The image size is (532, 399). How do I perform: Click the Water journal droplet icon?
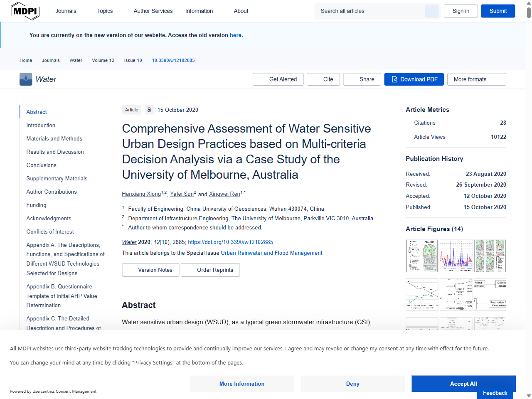(x=25, y=79)
